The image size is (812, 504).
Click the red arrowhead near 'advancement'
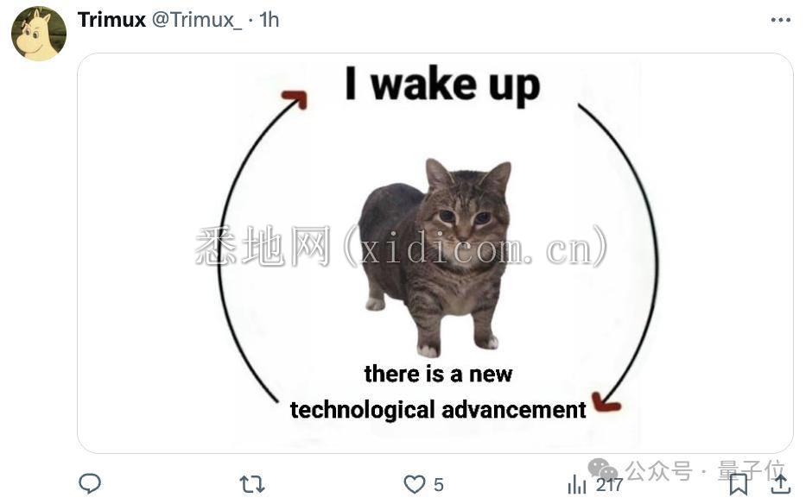tap(605, 402)
